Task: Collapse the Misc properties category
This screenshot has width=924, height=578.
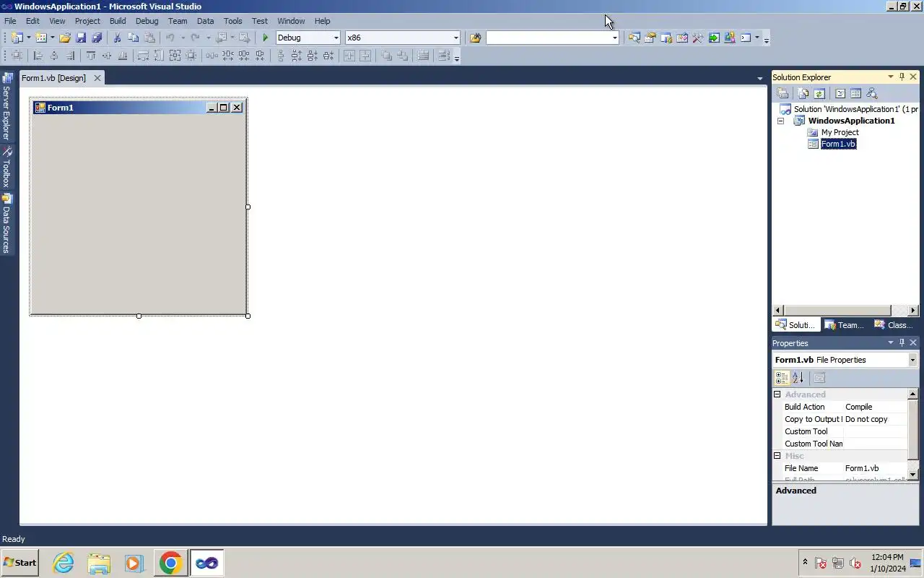Action: tap(777, 456)
